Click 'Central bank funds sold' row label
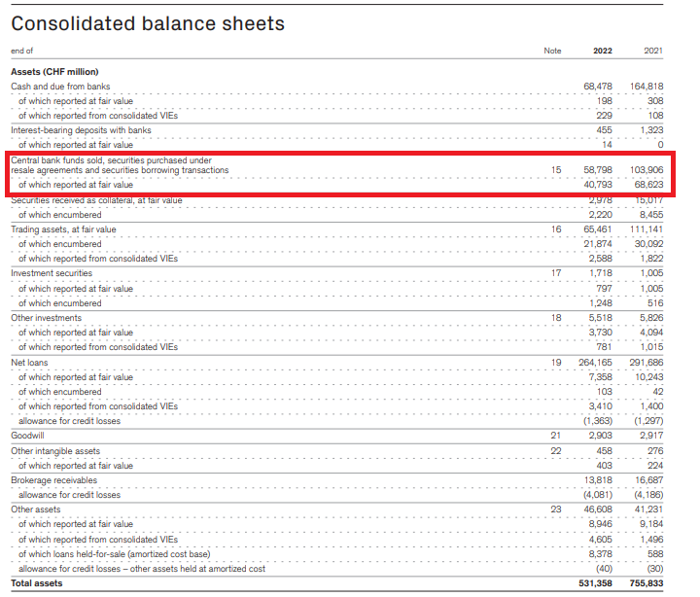 click(x=120, y=165)
